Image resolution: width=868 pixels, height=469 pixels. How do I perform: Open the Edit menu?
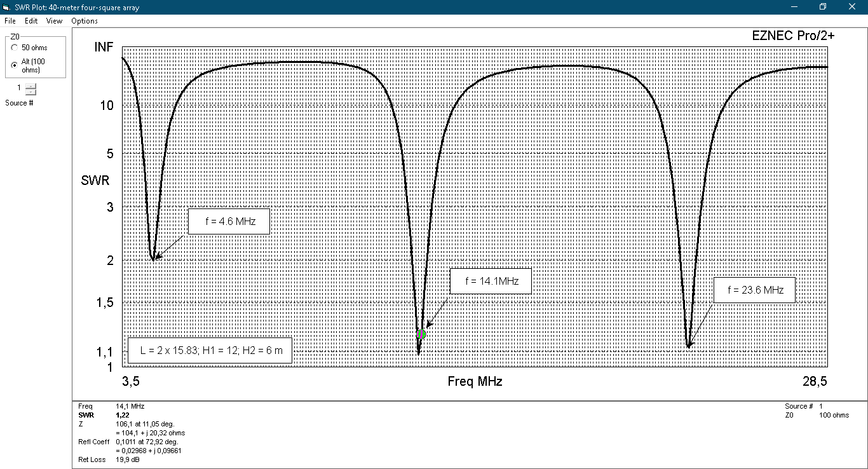pos(31,21)
